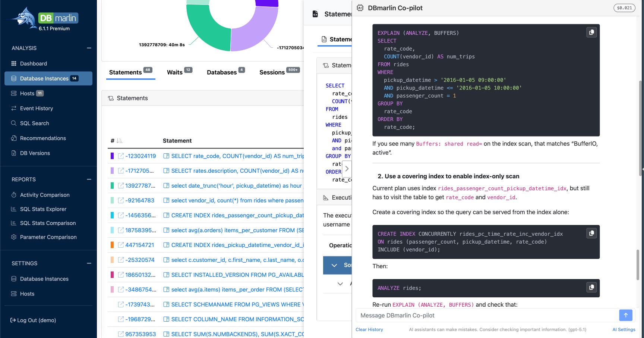Image resolution: width=644 pixels, height=338 pixels.
Task: Send message with the arrow button
Action: pos(626,315)
